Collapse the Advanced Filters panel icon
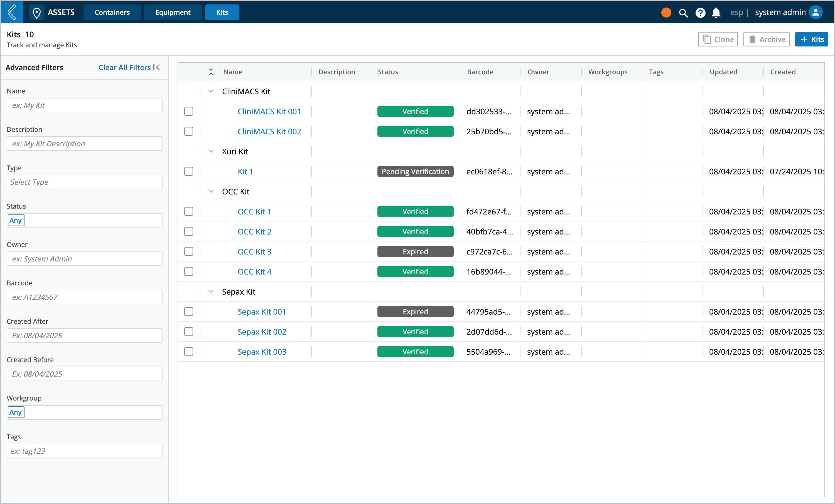 (x=156, y=67)
